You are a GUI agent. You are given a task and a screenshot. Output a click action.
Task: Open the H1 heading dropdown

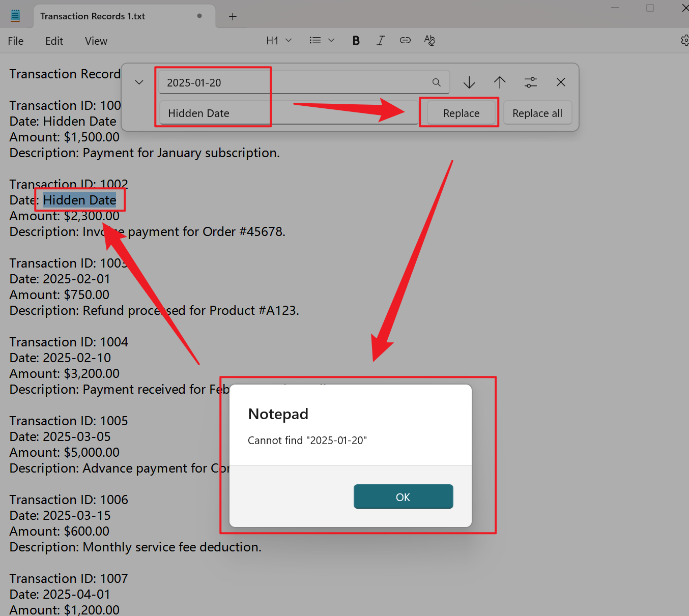click(278, 41)
